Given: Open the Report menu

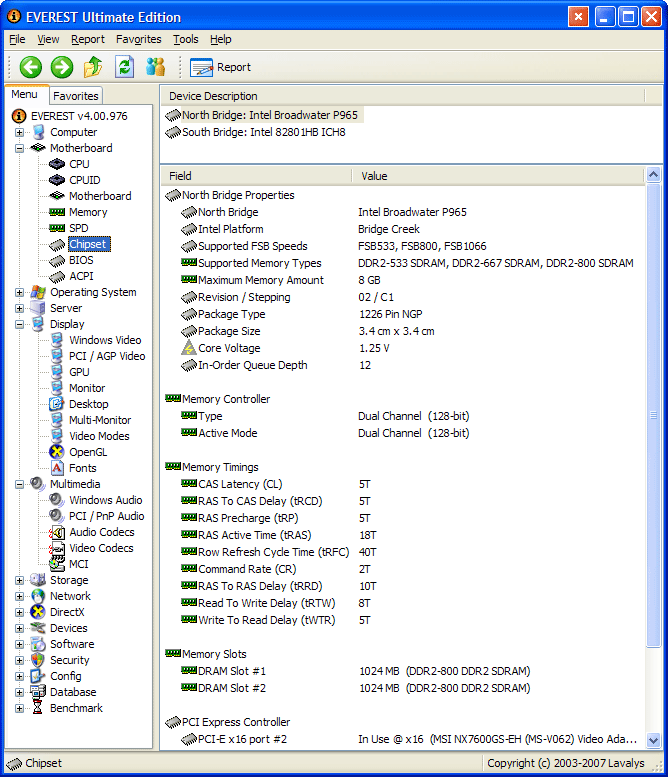Looking at the screenshot, I should (88, 39).
